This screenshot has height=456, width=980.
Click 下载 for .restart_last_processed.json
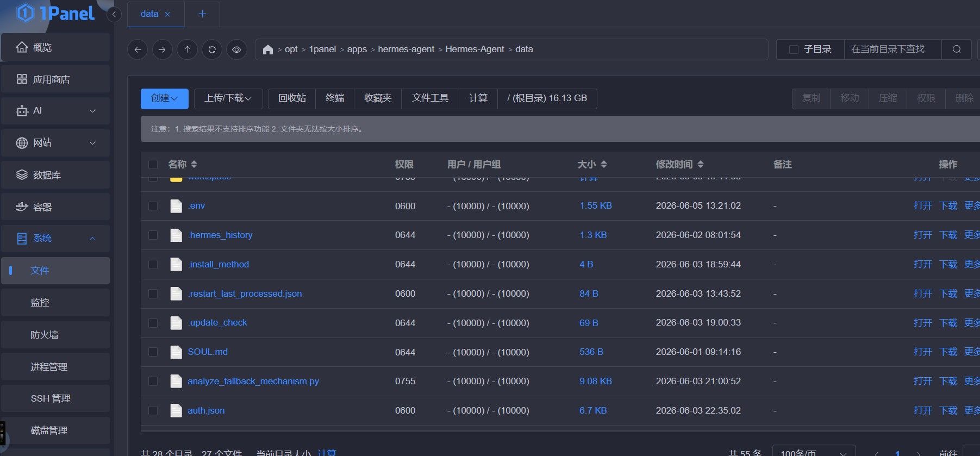pyautogui.click(x=948, y=293)
